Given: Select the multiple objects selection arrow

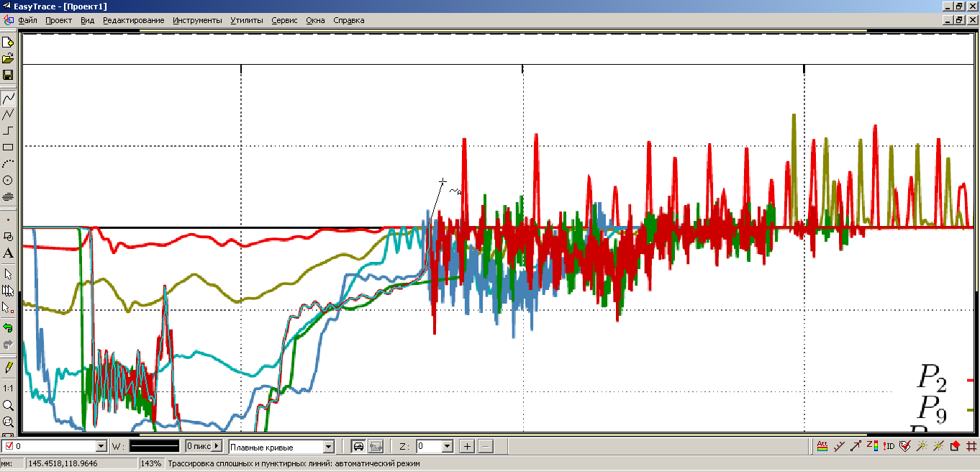Looking at the screenshot, I should [x=8, y=291].
